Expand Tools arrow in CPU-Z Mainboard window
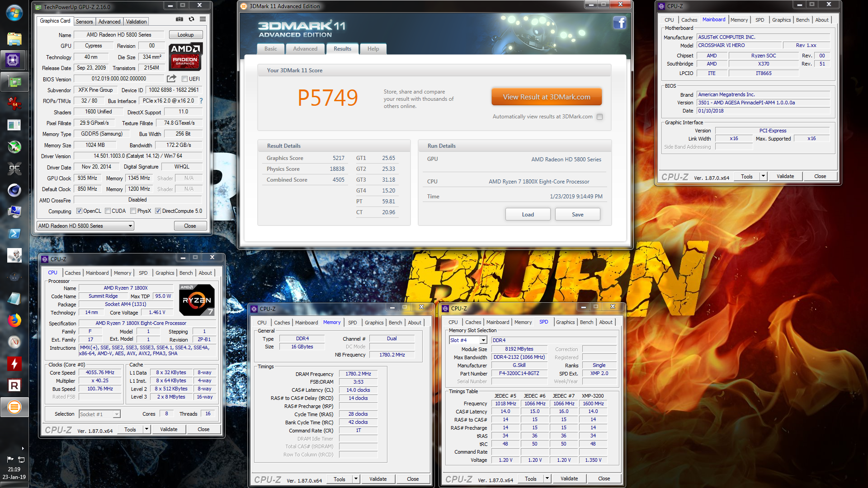Viewport: 868px width, 488px height. tap(763, 176)
